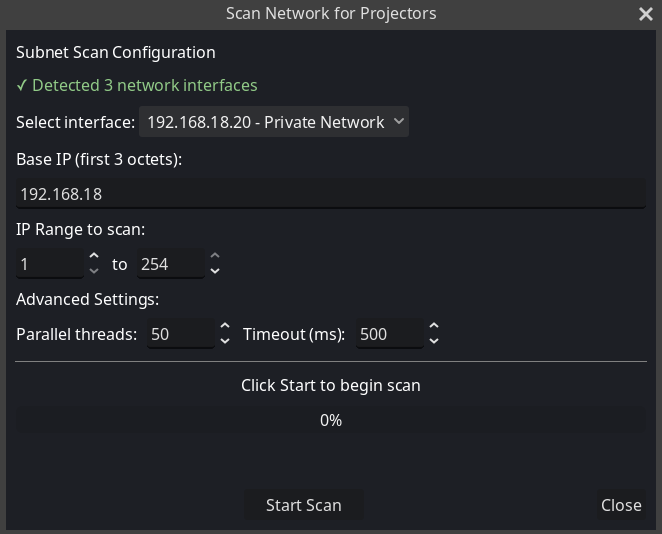Open the Select interface dropdown
This screenshot has height=534, width=662.
[273, 122]
